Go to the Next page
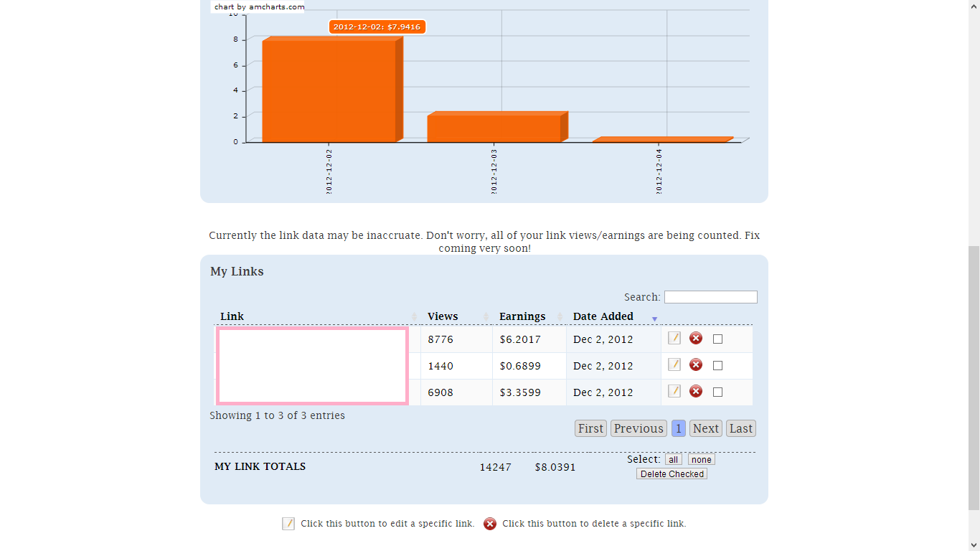Viewport: 980px width, 551px height. (706, 428)
